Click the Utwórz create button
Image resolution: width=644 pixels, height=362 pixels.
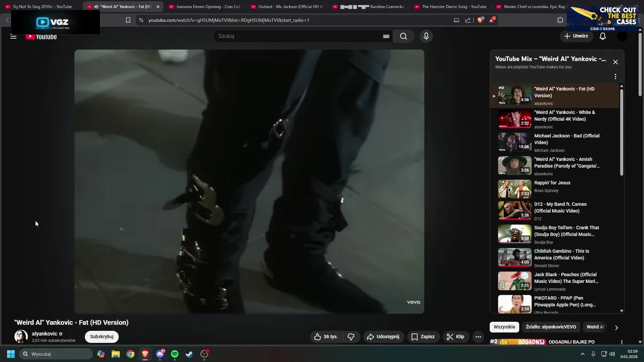[576, 36]
